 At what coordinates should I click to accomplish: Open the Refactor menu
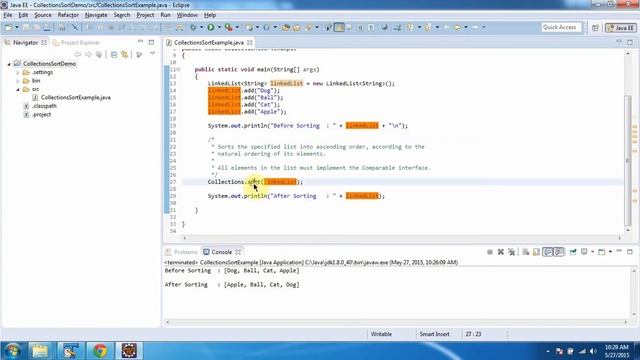pyautogui.click(x=68, y=15)
